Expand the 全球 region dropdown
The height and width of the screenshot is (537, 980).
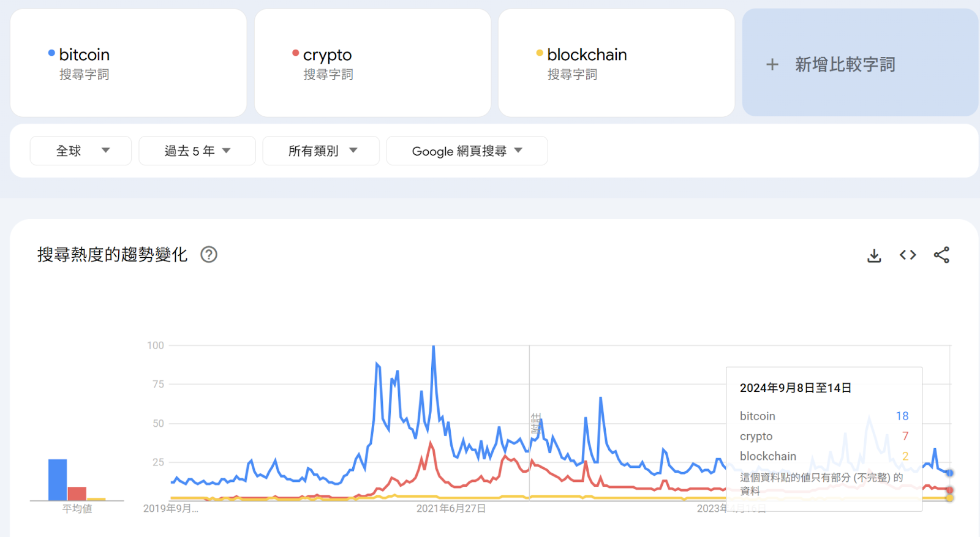pyautogui.click(x=81, y=151)
